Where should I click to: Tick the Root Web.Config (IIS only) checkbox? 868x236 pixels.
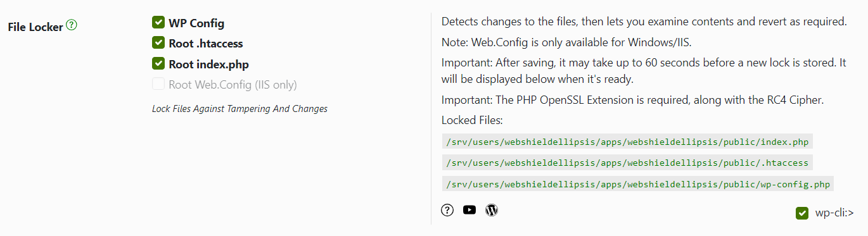158,84
